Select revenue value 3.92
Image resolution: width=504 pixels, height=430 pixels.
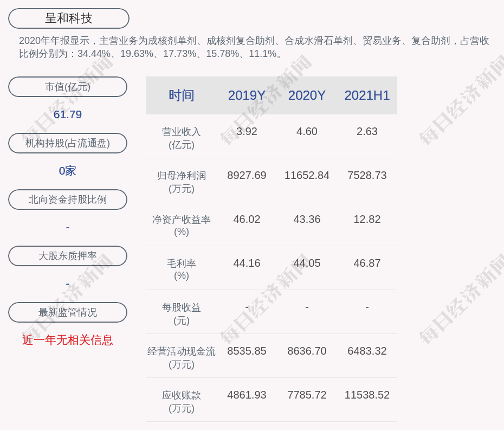247,132
